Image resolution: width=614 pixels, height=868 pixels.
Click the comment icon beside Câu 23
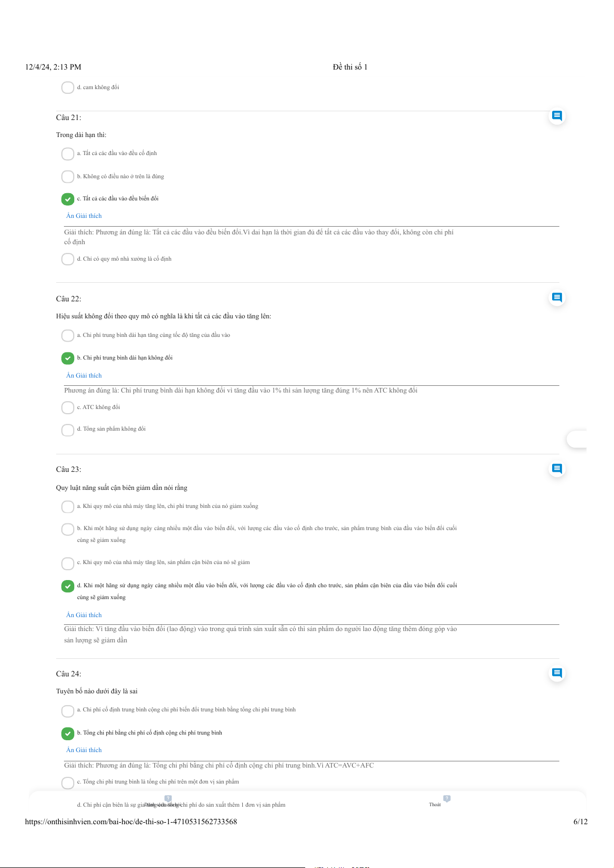point(557,468)
